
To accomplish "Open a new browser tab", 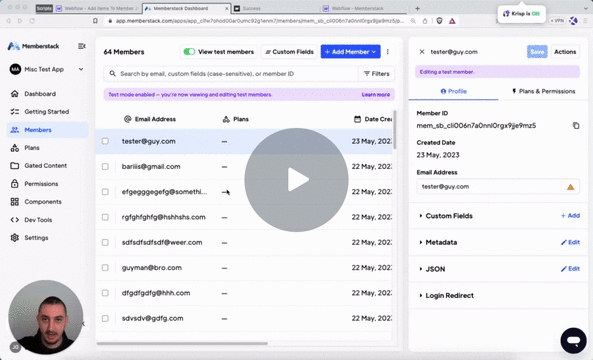I will [418, 8].
